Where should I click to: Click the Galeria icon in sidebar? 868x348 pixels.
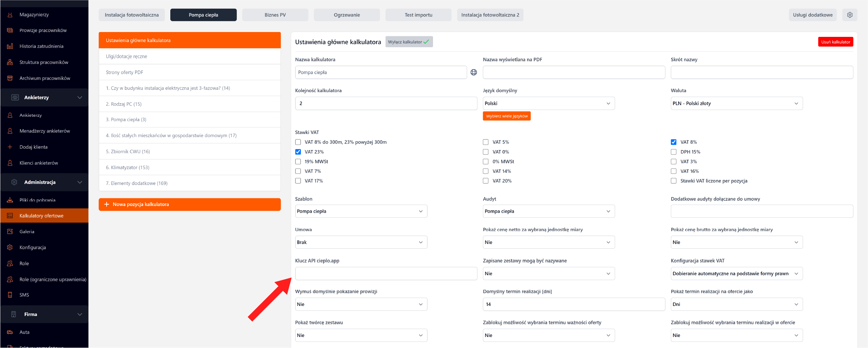pos(10,231)
